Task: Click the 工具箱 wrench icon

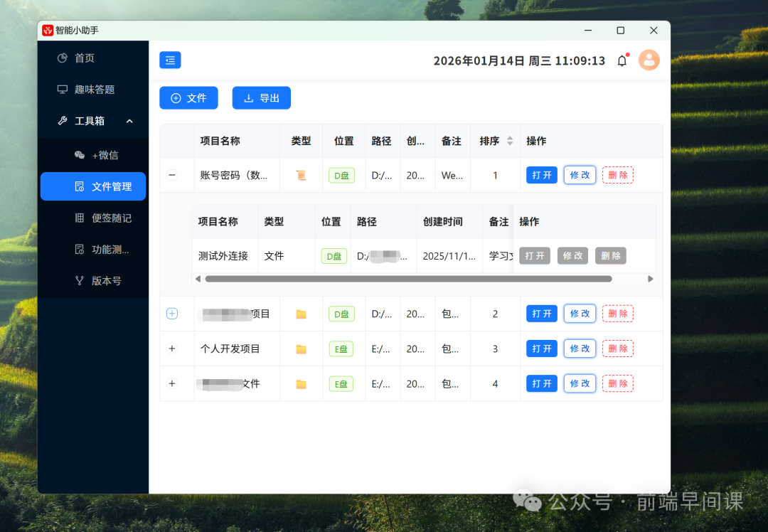Action: (x=62, y=120)
